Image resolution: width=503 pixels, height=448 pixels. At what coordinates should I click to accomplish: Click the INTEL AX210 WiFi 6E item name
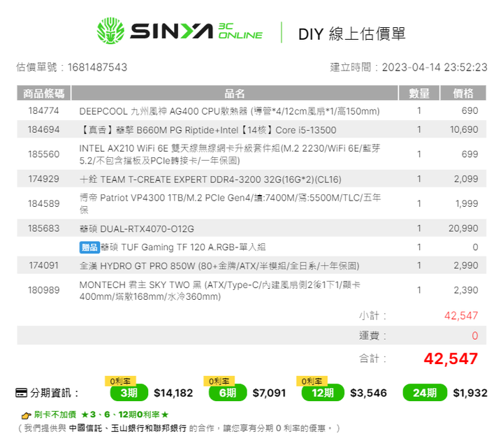230,154
